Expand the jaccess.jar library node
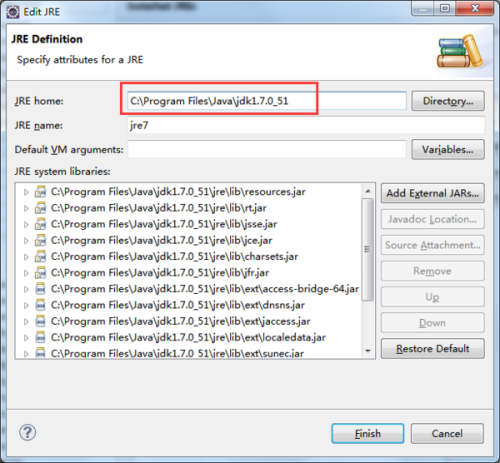Screen dimensions: 500x463 [x=26, y=321]
